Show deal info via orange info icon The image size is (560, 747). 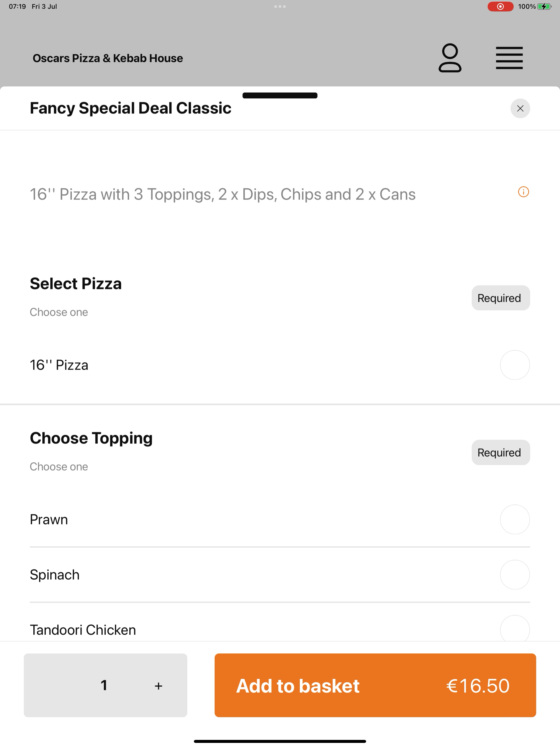[523, 192]
